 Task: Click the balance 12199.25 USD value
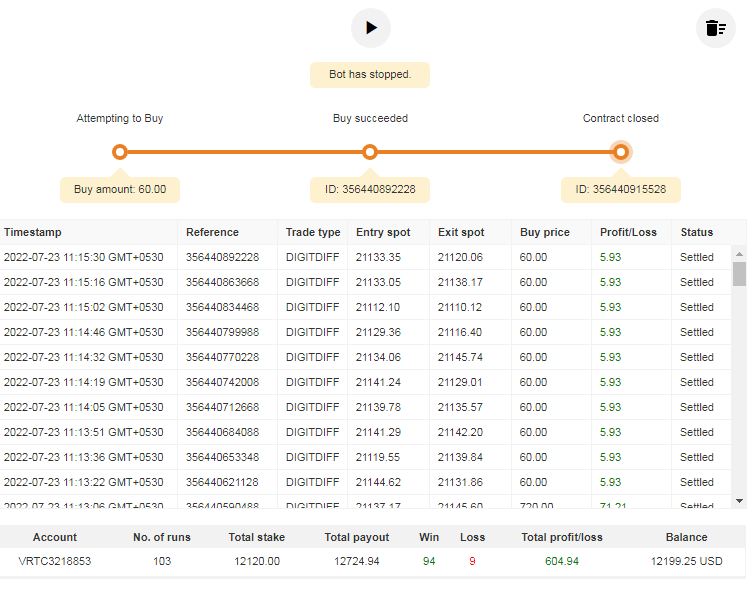(x=686, y=561)
